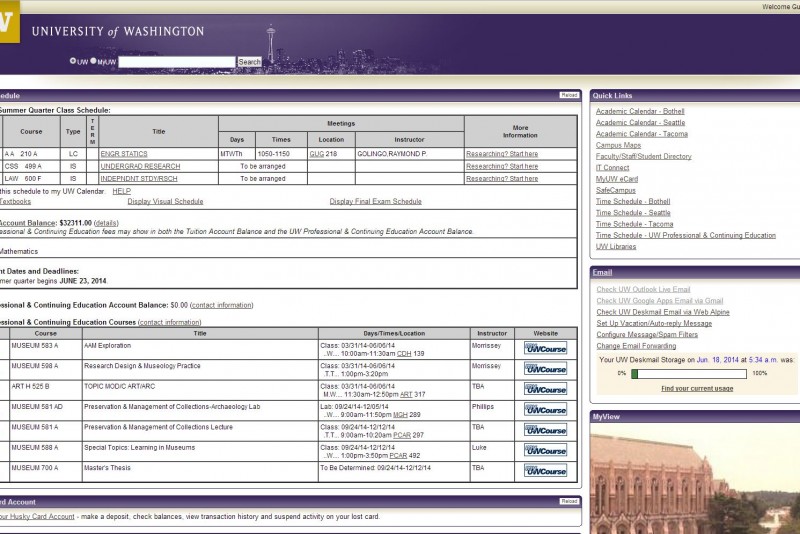Check UW Google Apps Email via Gmail

coord(660,301)
